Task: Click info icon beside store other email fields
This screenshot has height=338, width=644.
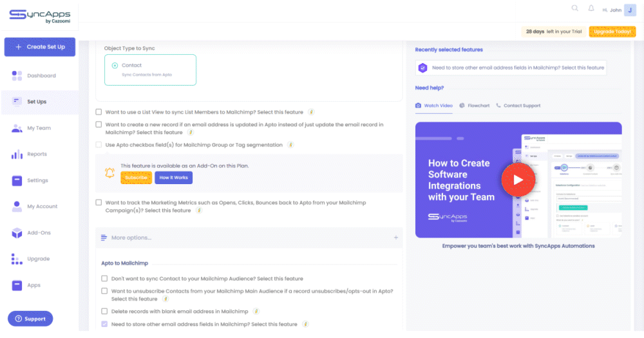Action: tap(305, 324)
